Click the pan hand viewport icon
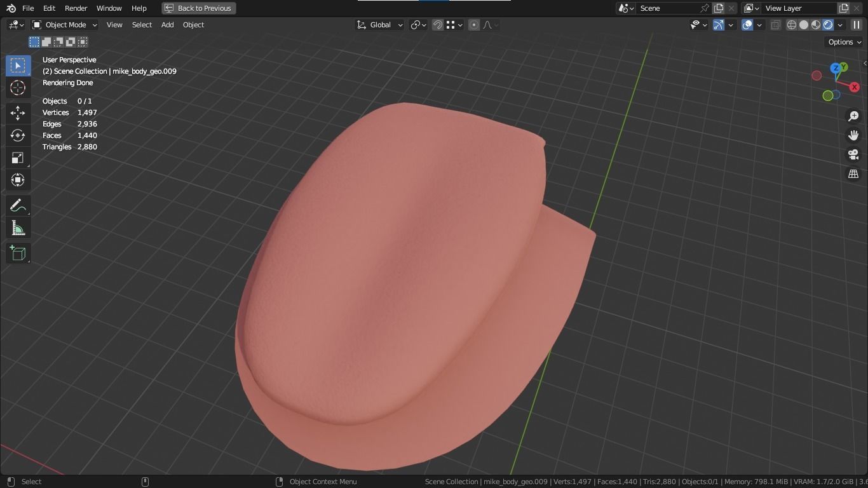Image resolution: width=868 pixels, height=488 pixels. pos(853,135)
